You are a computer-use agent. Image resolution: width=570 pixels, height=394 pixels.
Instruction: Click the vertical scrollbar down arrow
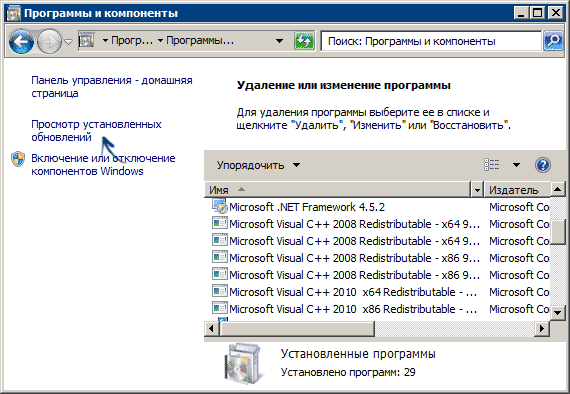point(558,312)
